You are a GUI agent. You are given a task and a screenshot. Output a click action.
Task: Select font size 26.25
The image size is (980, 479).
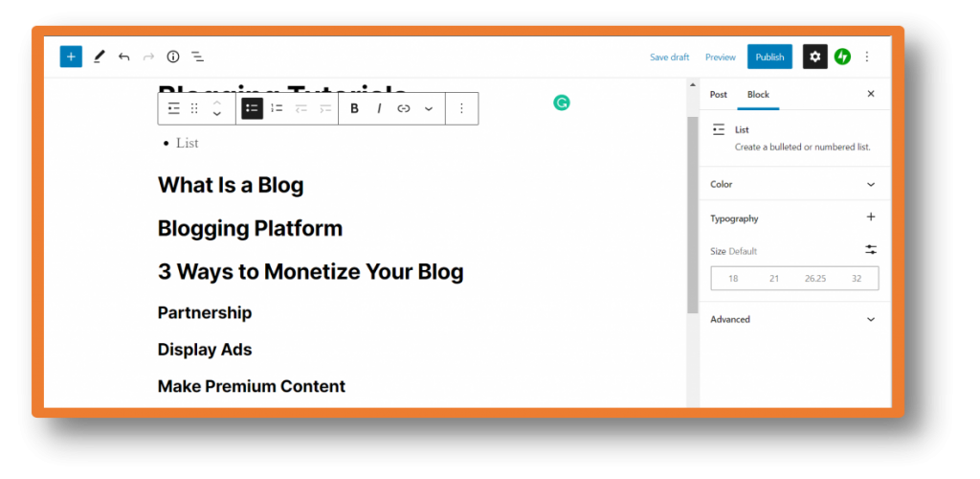coord(815,279)
